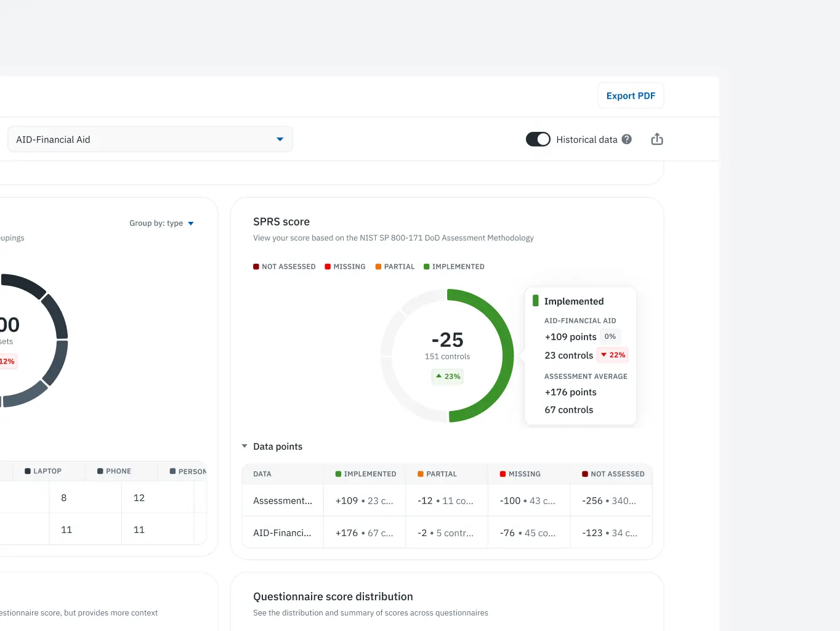Click the Export PDF button
The image size is (840, 631).
(x=630, y=96)
